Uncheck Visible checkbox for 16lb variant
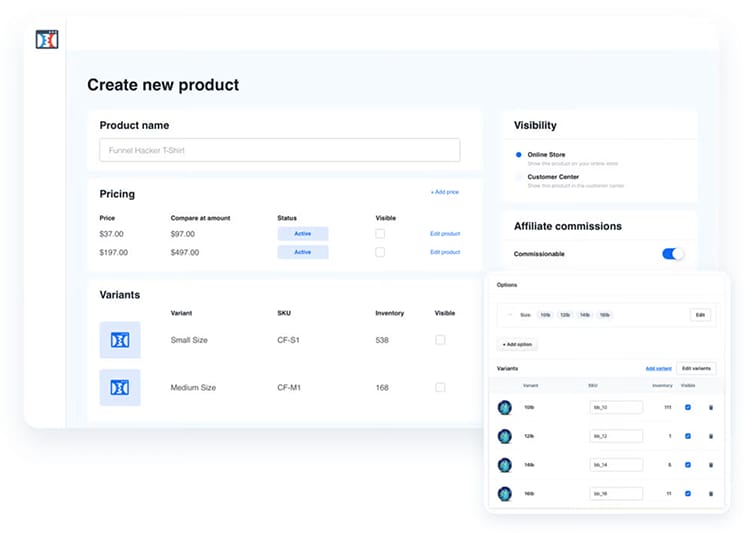Screen dimensions: 750x536 point(688,493)
